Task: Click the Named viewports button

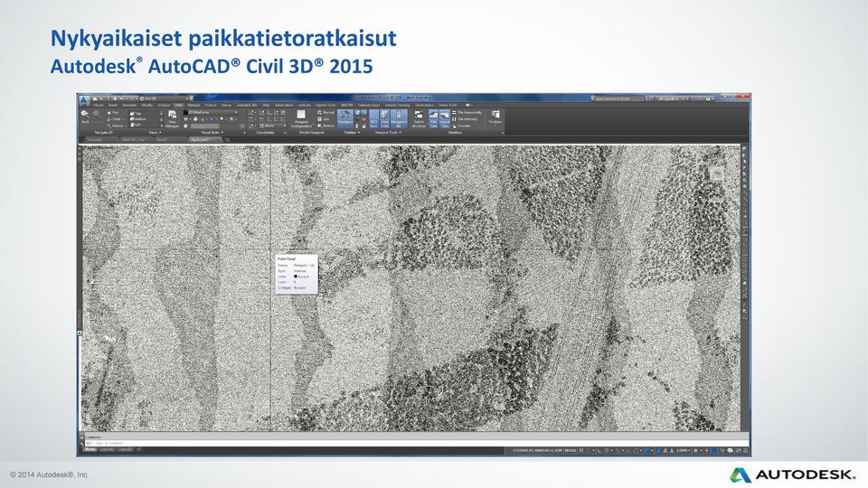Action: tap(325, 112)
